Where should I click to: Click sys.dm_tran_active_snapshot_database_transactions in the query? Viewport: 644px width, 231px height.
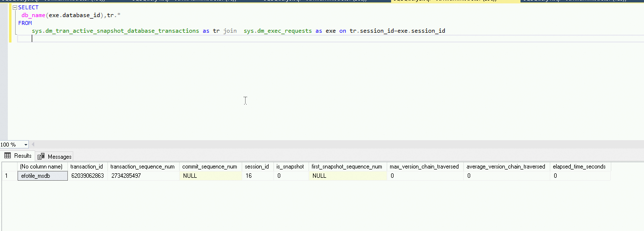(115, 31)
